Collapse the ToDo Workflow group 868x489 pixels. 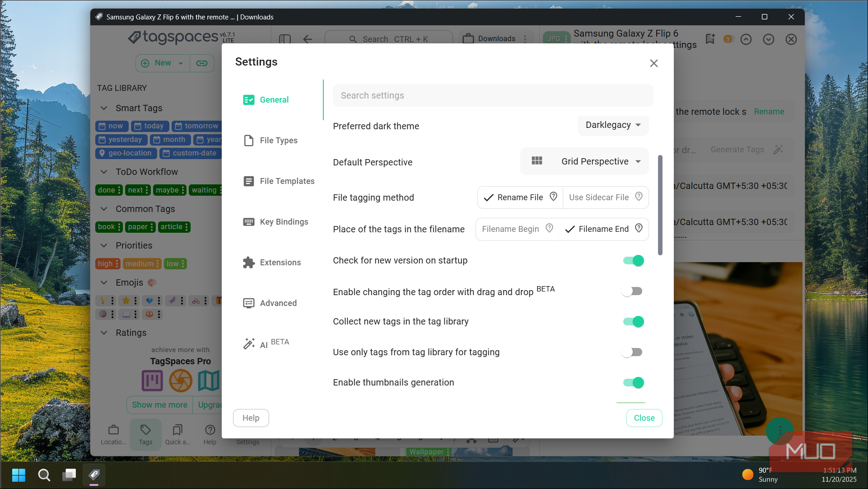pos(104,172)
